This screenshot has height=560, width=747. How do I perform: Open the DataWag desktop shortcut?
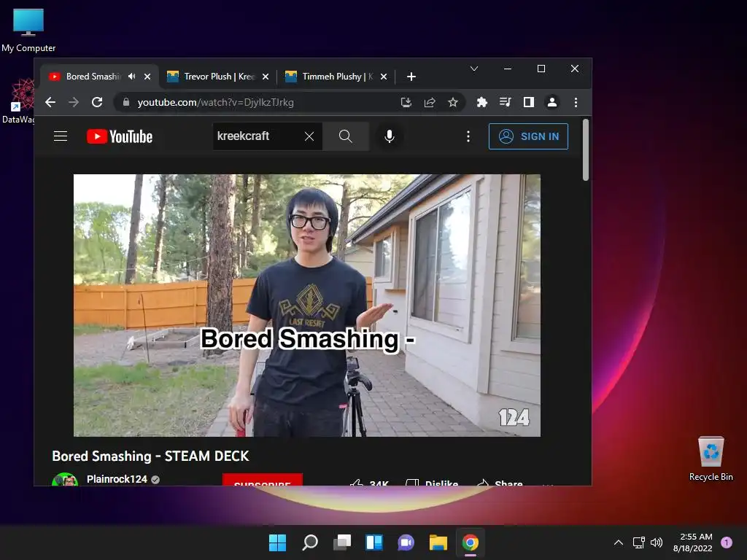[x=18, y=101]
